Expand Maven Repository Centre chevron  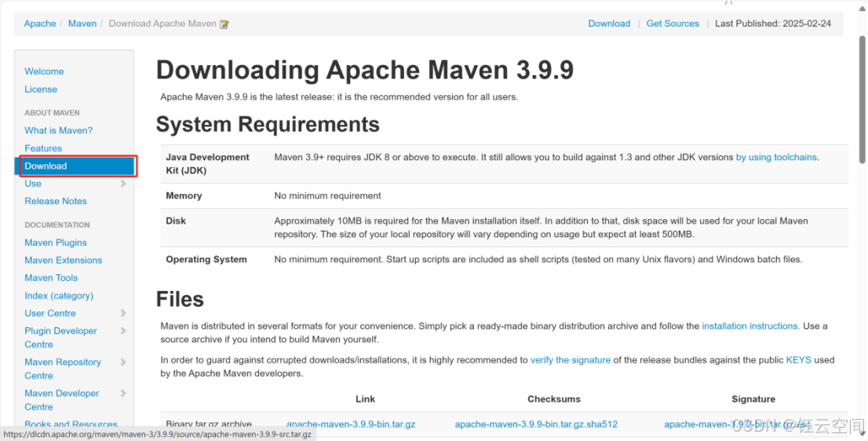tap(123, 362)
